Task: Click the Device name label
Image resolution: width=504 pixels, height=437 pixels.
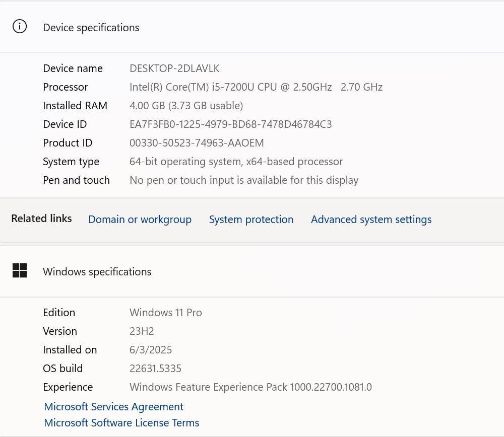Action: (x=73, y=68)
